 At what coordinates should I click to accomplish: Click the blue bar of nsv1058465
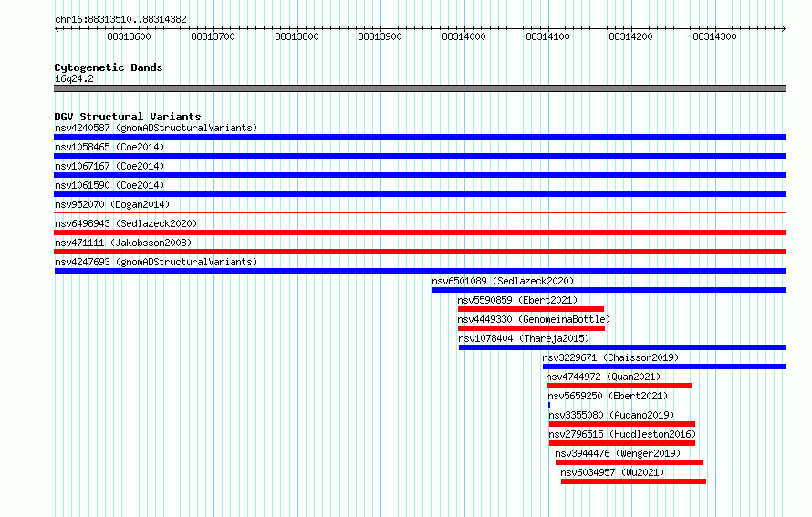[x=420, y=156]
